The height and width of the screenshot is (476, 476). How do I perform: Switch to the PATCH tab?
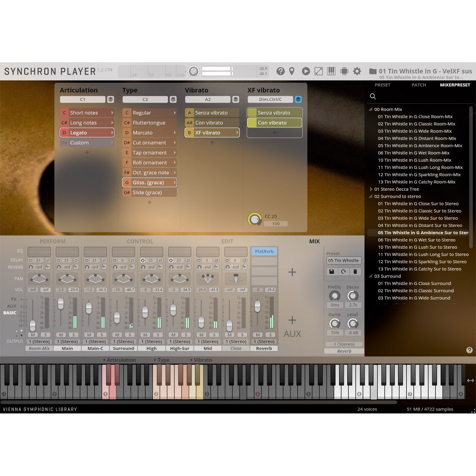[x=419, y=85]
